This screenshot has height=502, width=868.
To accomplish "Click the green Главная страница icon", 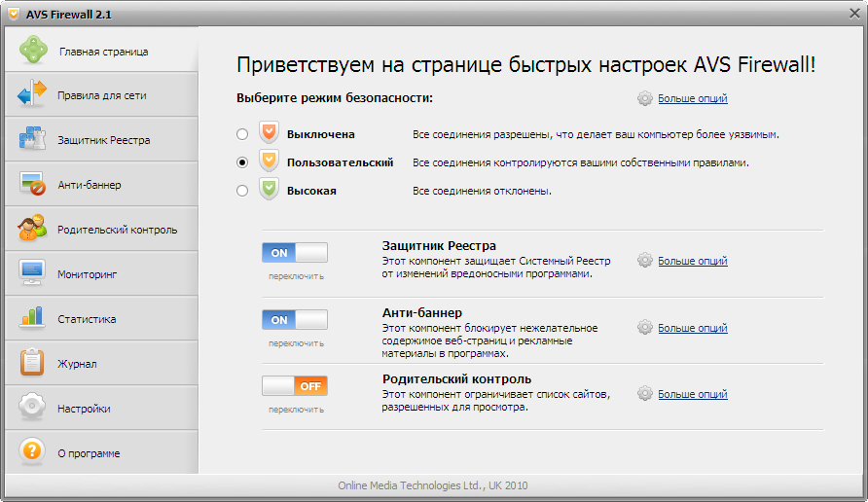I will [x=33, y=50].
